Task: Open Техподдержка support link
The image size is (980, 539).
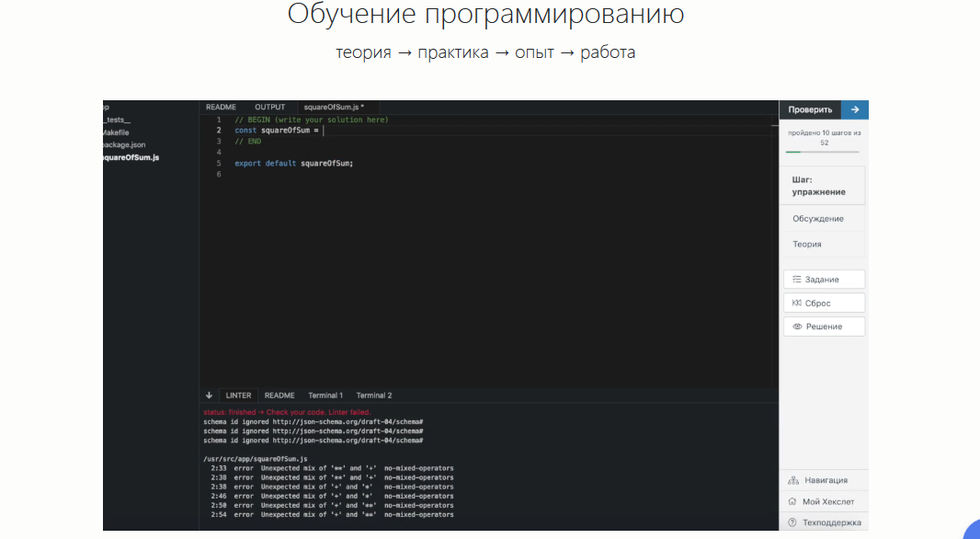Action: [x=824, y=522]
